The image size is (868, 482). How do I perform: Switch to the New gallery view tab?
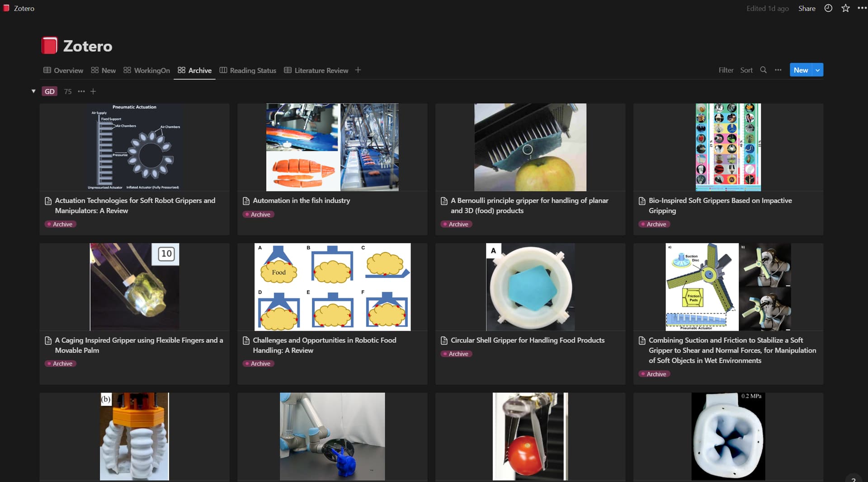103,70
